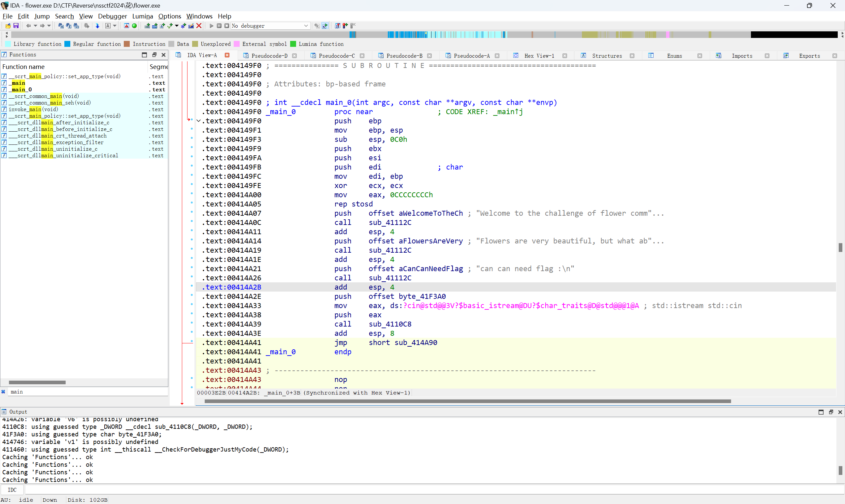The height and width of the screenshot is (504, 845).
Task: Click the green circle toolbar icon
Action: [x=134, y=26]
